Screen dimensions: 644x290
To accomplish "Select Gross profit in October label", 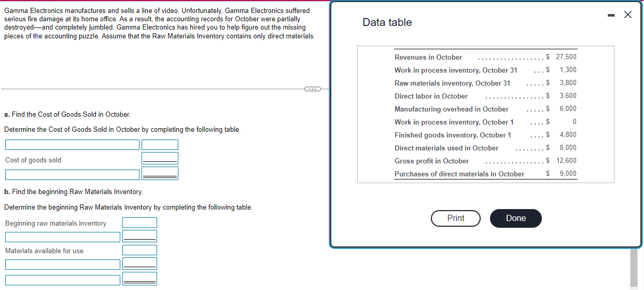I will [431, 161].
